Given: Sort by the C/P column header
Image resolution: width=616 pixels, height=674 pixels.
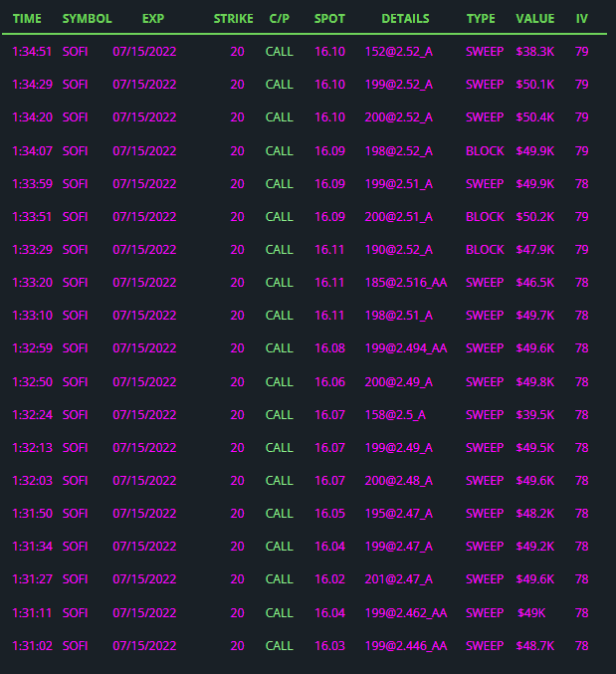Looking at the screenshot, I should pyautogui.click(x=280, y=19).
